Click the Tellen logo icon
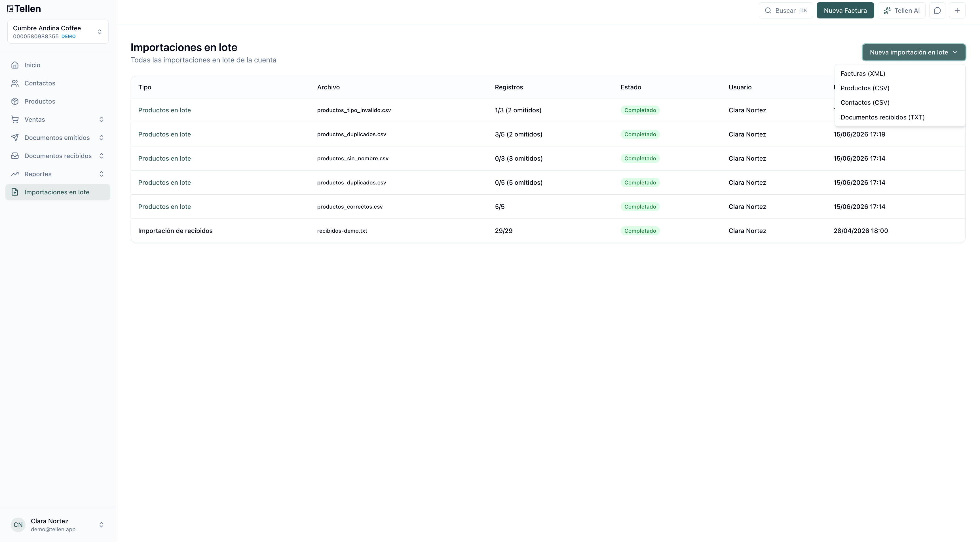Screen dimensions: 980x542 10,9
